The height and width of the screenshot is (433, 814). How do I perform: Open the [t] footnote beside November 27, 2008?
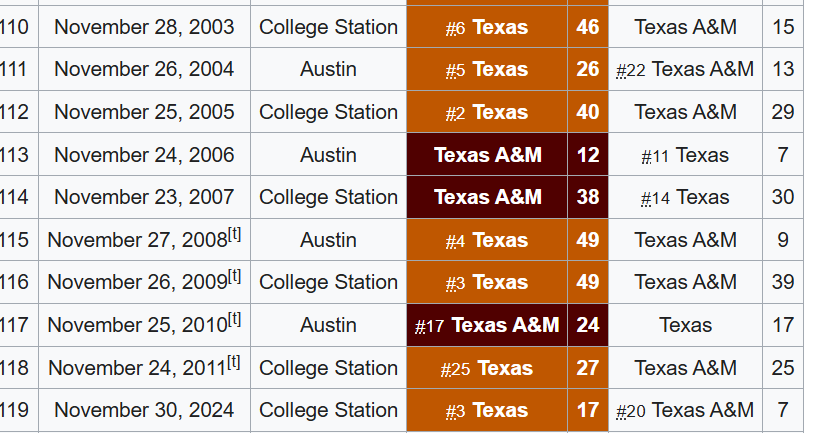(x=235, y=235)
